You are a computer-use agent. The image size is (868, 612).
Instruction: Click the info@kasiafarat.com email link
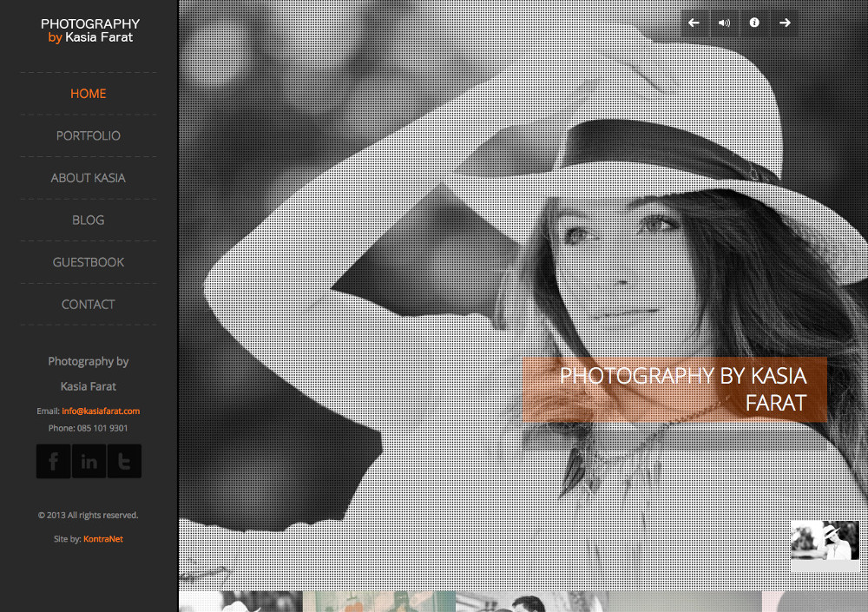point(101,411)
